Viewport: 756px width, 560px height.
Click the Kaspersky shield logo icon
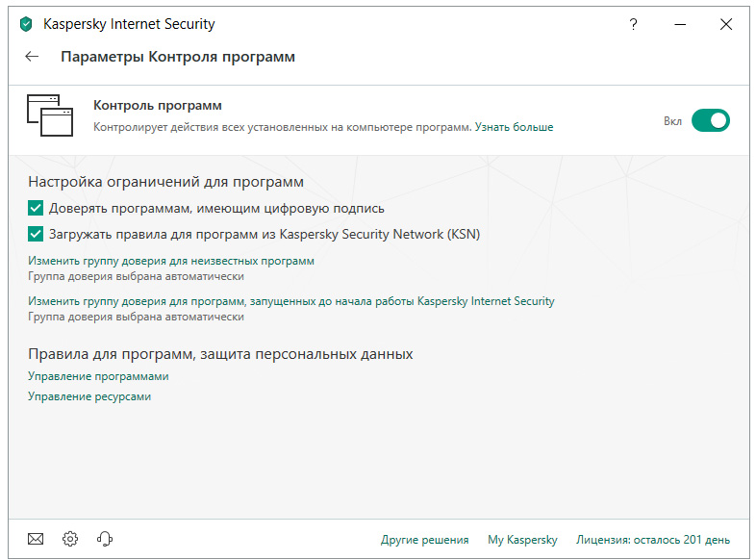[x=26, y=24]
